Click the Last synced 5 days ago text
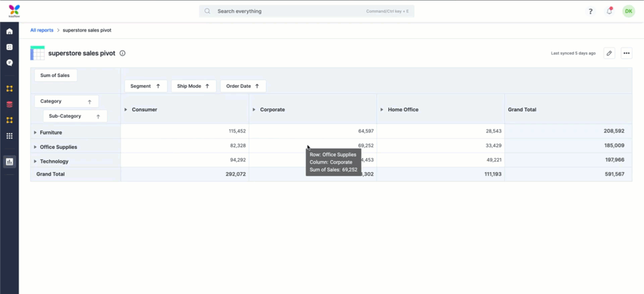Screen dimensions: 644x294 [x=574, y=54]
